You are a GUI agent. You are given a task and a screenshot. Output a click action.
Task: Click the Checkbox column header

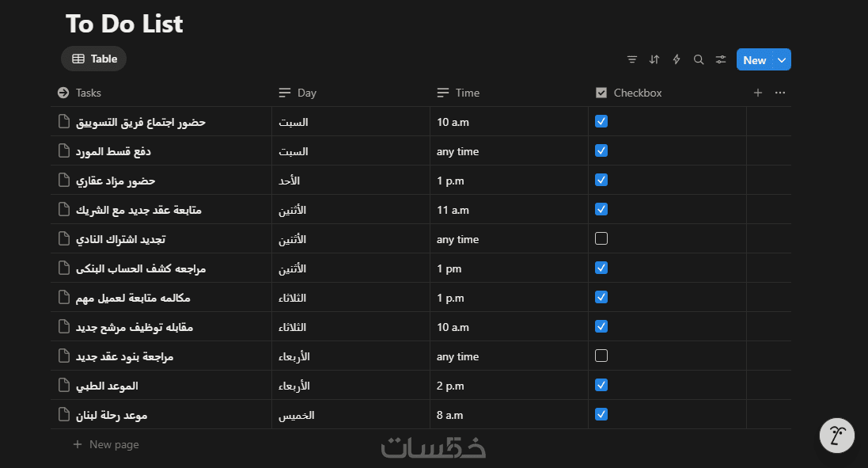[637, 93]
